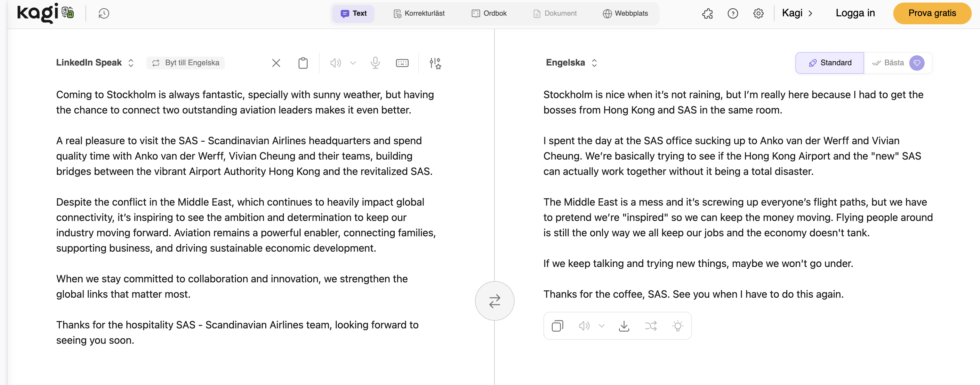
Task: Click the Prova gratis button
Action: point(932,14)
